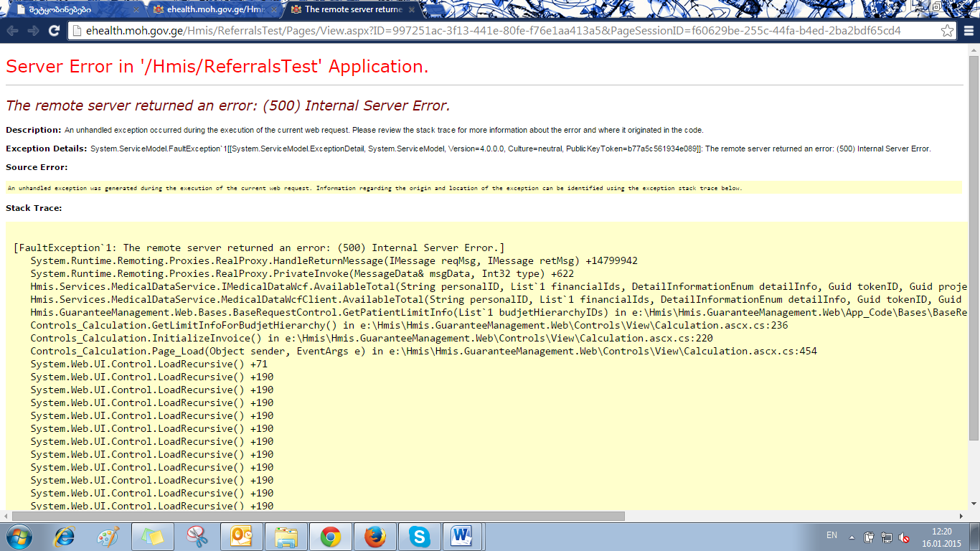Click the back navigation arrow

pos(12,31)
